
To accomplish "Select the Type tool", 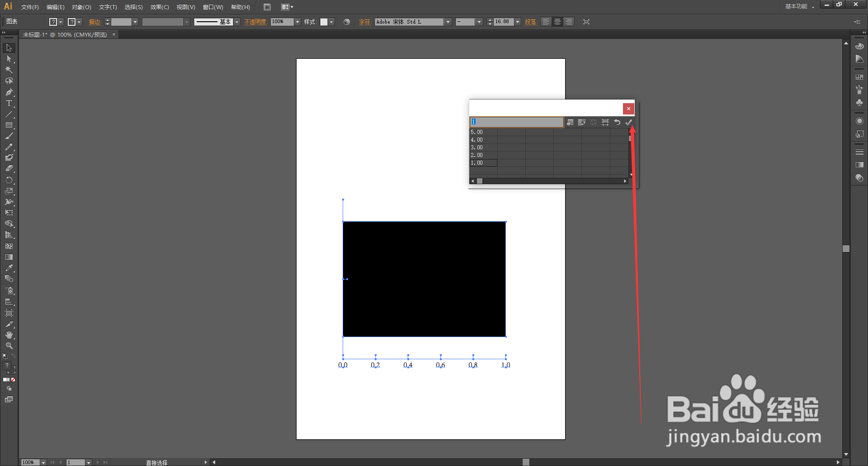I will (9, 103).
